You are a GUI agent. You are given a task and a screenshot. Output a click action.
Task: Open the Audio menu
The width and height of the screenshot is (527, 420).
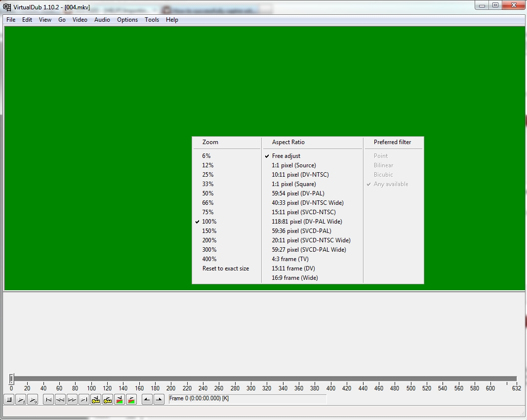102,20
